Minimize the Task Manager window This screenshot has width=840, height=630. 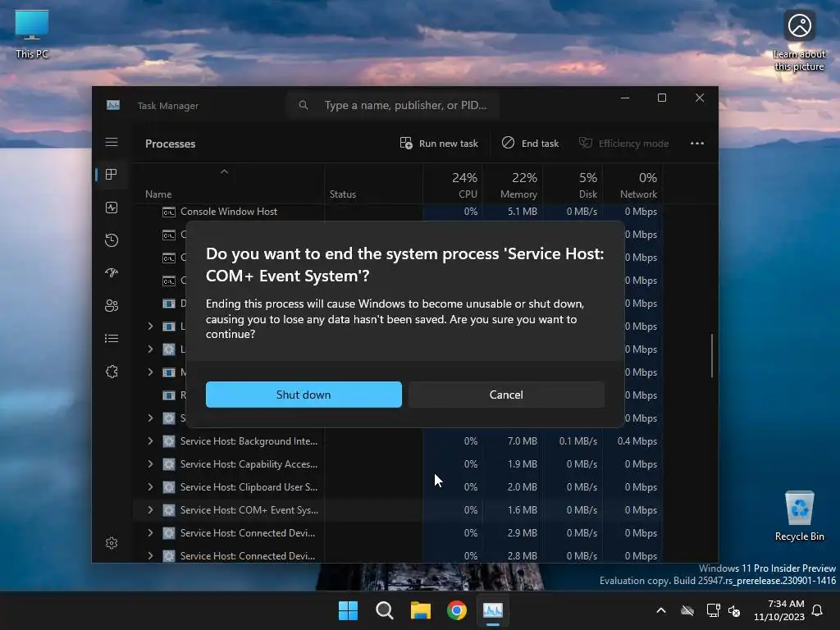(x=624, y=98)
